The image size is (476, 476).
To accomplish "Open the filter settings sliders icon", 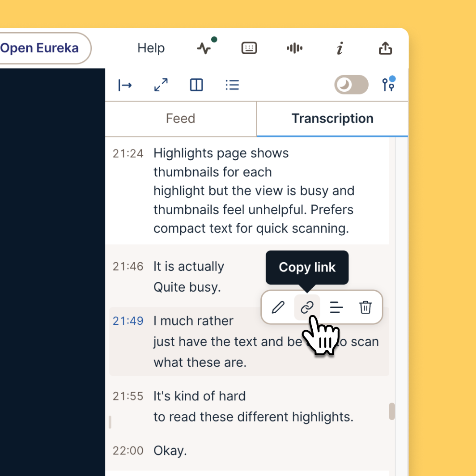I will pos(388,84).
